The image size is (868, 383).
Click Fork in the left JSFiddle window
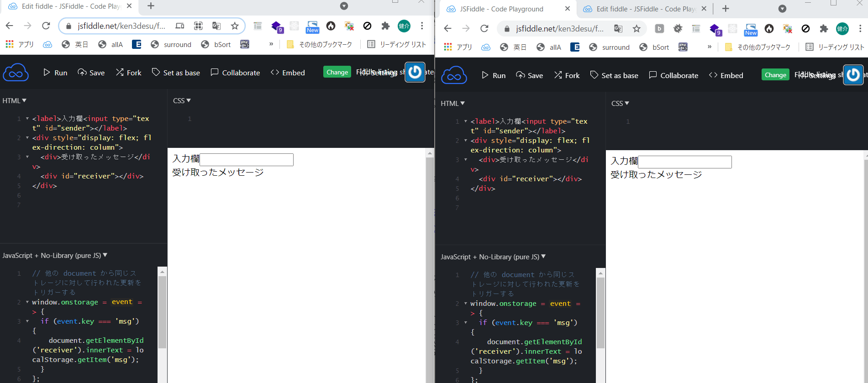click(129, 73)
